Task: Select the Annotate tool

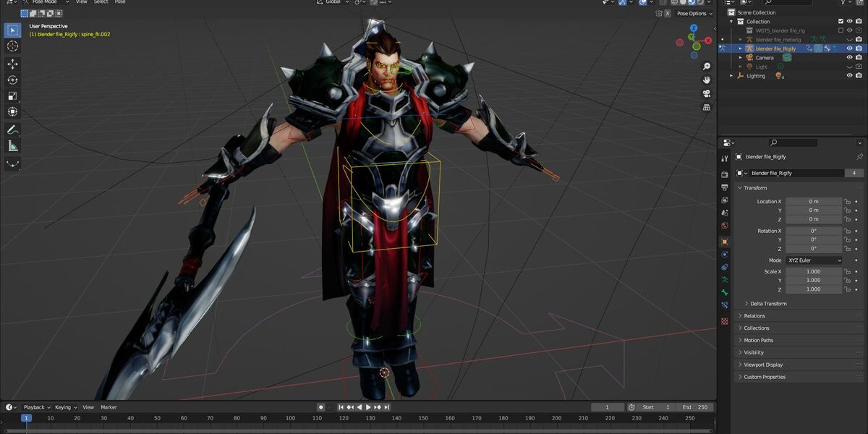Action: point(12,130)
